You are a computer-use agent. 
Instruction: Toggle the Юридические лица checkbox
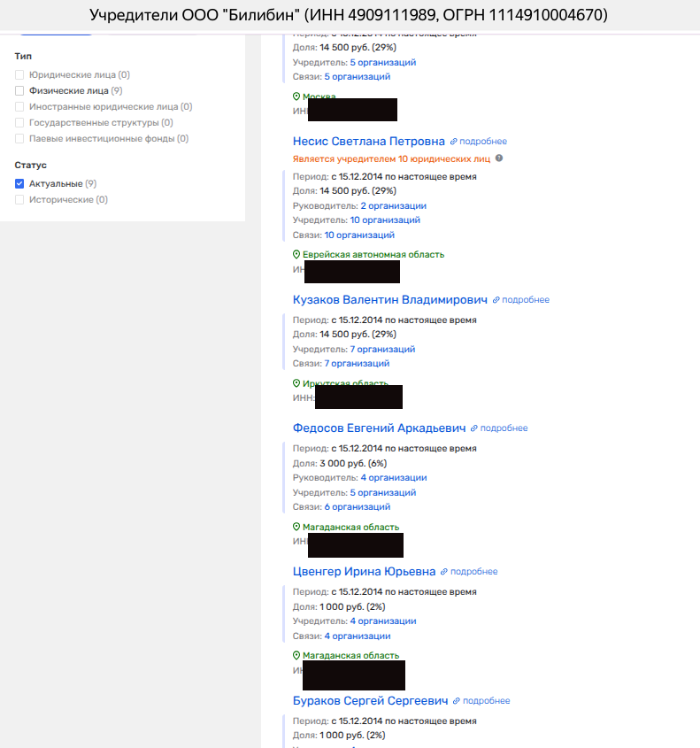point(19,75)
